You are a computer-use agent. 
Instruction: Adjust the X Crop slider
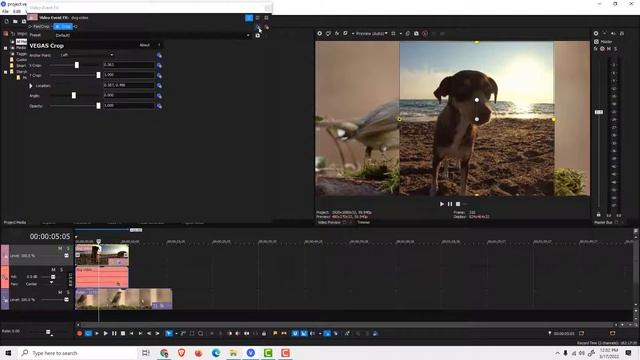click(x=76, y=65)
